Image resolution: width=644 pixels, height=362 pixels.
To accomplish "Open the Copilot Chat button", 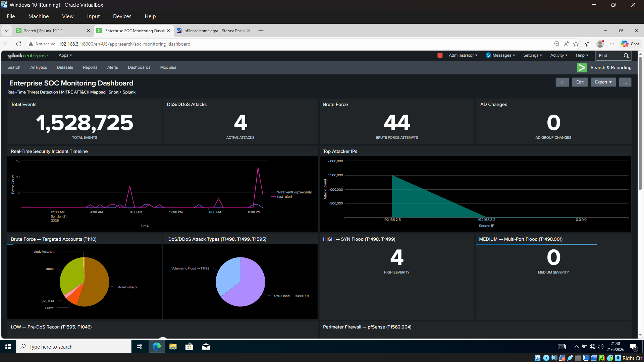I will coord(630,44).
